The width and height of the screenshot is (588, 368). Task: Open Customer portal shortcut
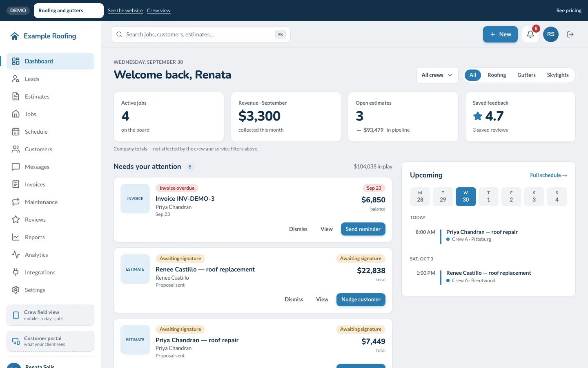click(51, 341)
